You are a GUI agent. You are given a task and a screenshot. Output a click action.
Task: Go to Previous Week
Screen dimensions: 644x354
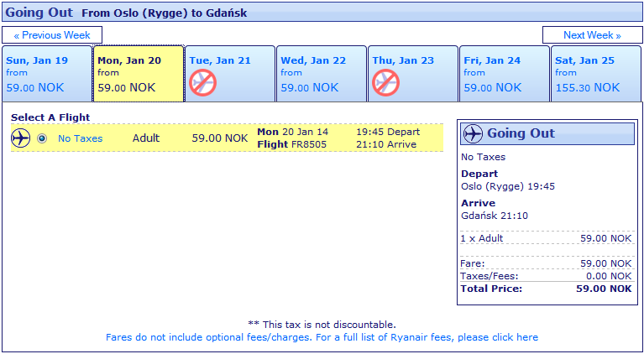52,35
